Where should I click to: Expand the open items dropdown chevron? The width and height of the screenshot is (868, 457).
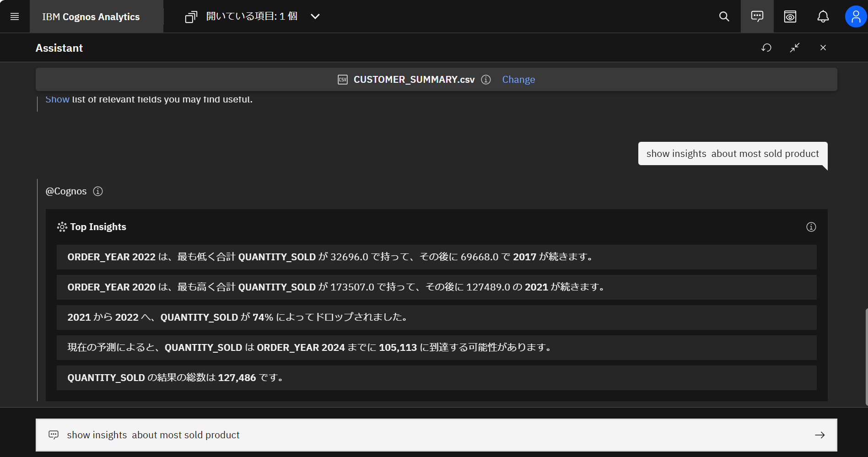click(x=315, y=16)
